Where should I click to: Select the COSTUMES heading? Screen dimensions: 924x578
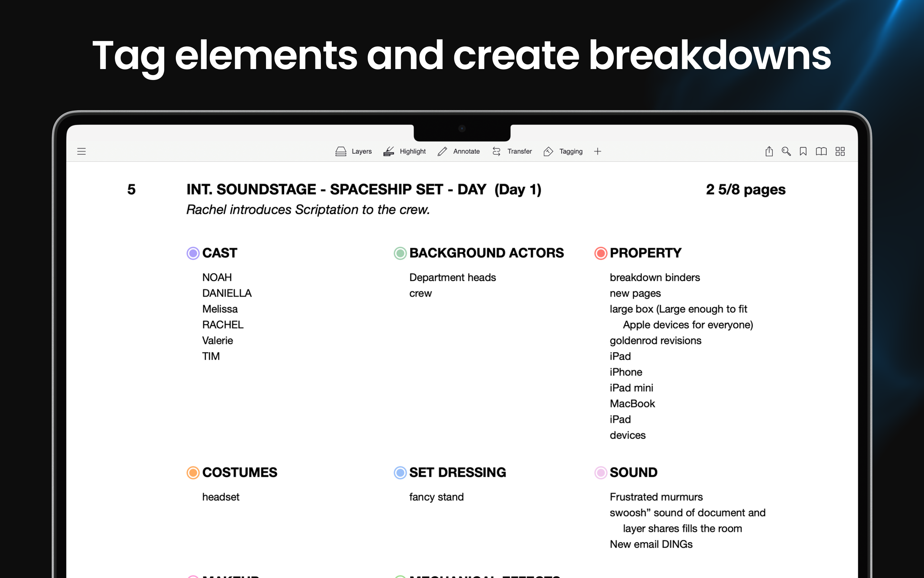(240, 472)
